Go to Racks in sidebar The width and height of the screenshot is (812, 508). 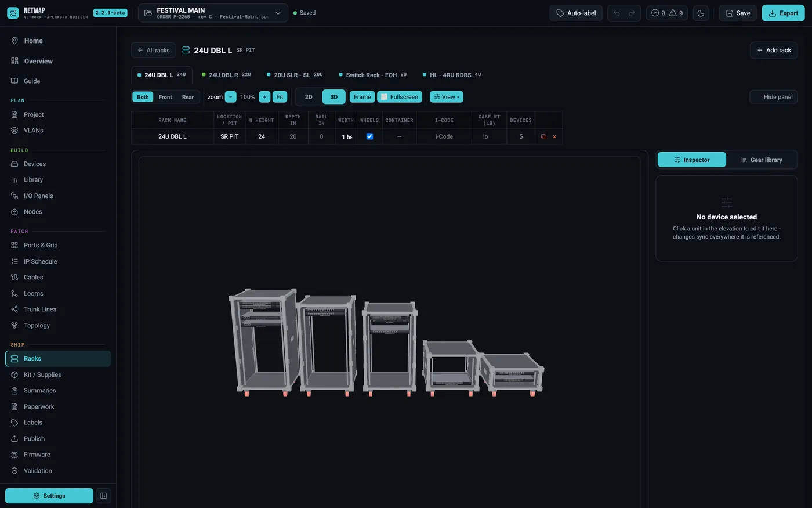pyautogui.click(x=58, y=359)
